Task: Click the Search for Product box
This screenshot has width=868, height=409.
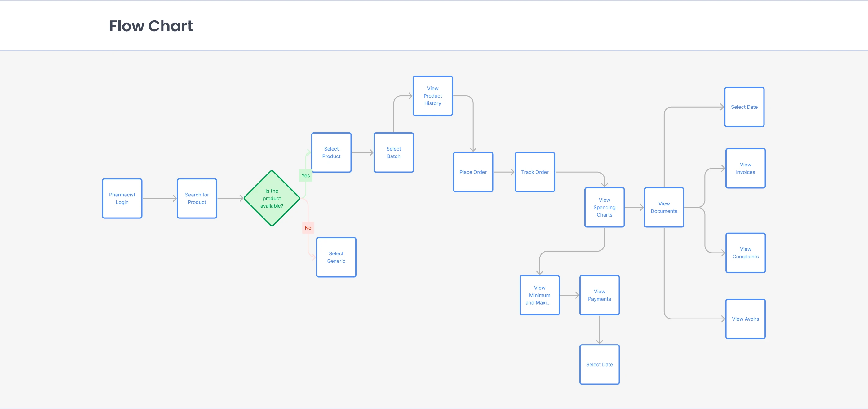Action: (197, 198)
